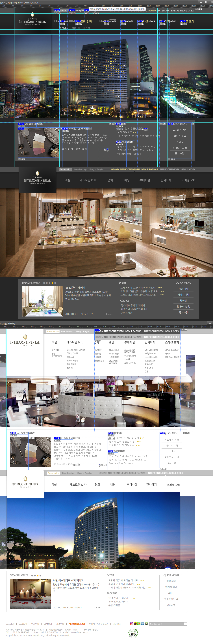Image resolution: width=213 pixels, height=644 pixels.
Task: Open 회사소개 footer link
Action: click(x=10, y=624)
